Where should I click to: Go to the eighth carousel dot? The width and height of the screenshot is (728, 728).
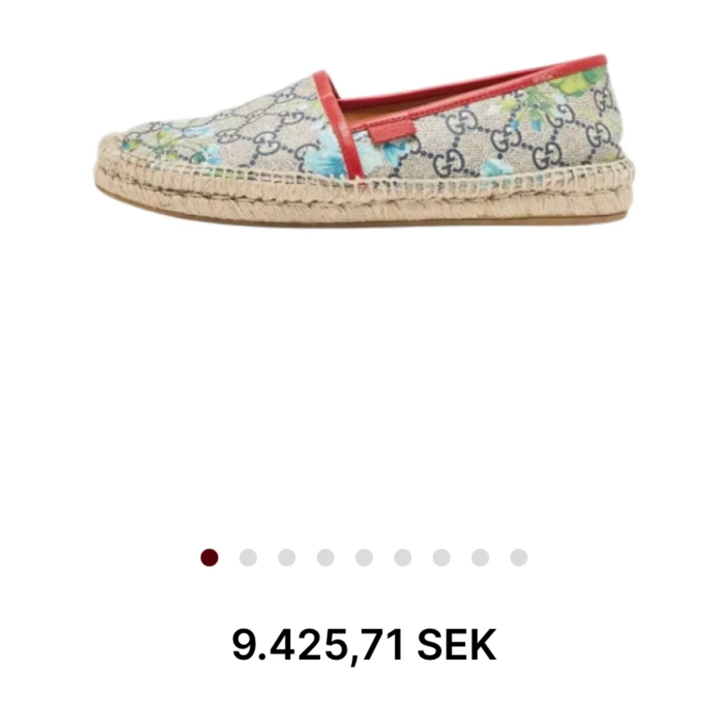(480, 557)
